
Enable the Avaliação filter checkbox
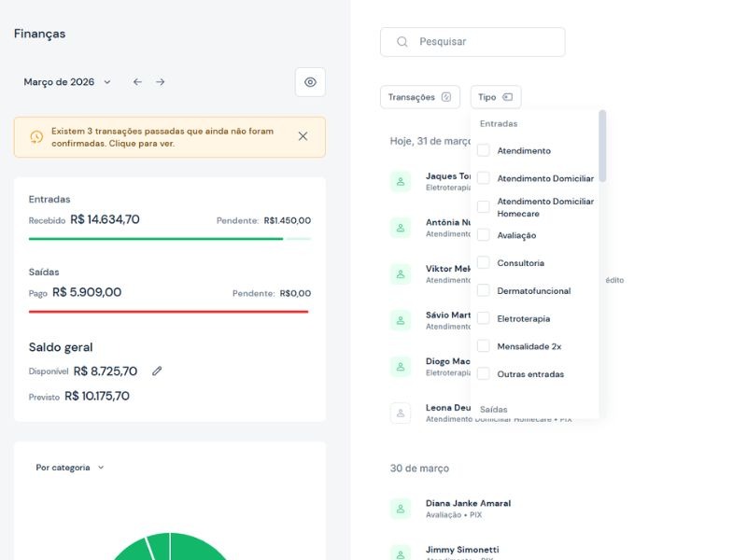484,235
